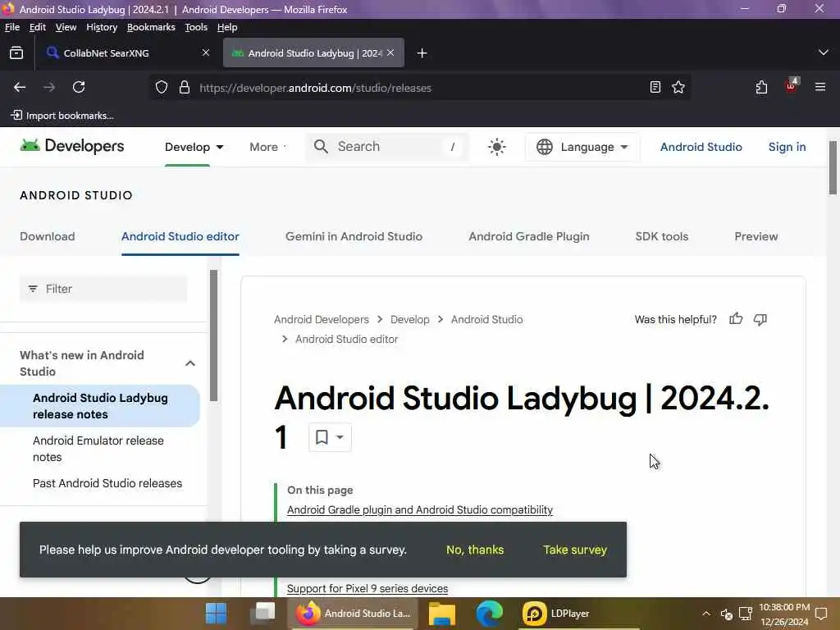Open the More navigation menu
Image resolution: width=840 pixels, height=630 pixels.
267,147
